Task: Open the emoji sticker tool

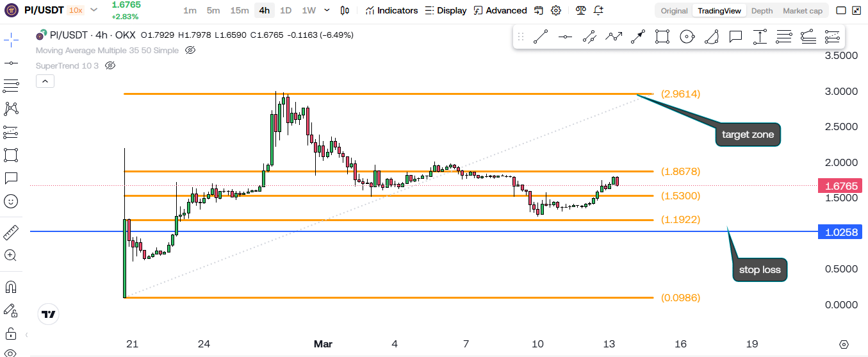Action: coord(11,201)
